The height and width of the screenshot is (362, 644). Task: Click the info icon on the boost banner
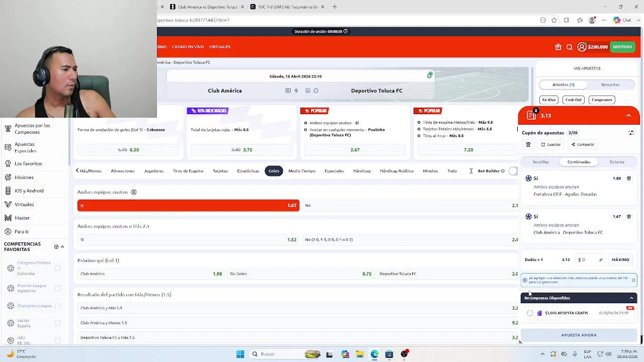coord(633,280)
